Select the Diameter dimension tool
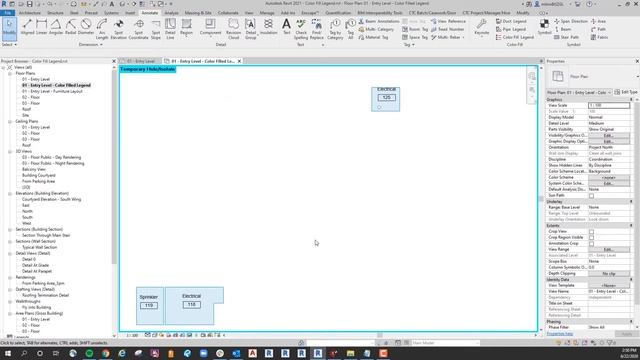Viewport: 640px width, 360px height. pyautogui.click(x=86, y=27)
